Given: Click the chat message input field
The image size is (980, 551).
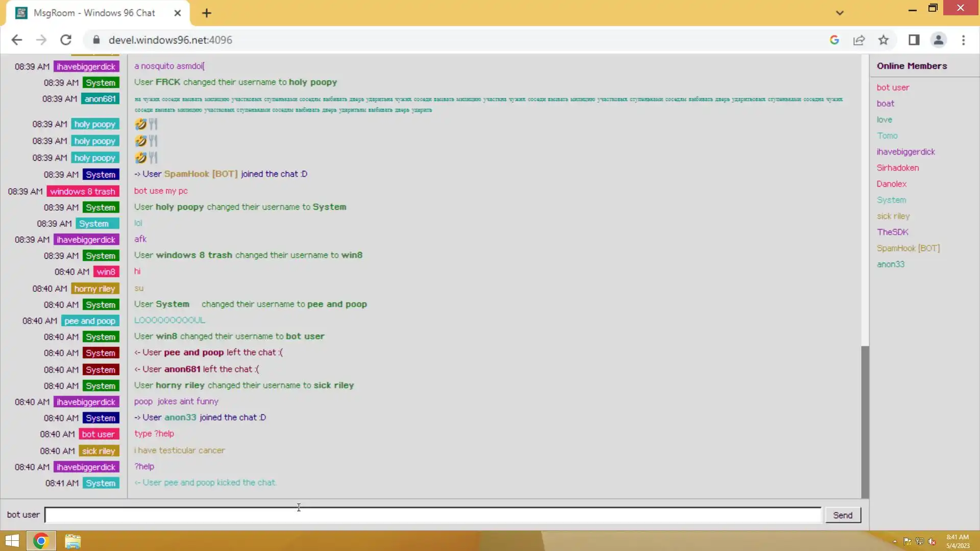Looking at the screenshot, I should click(432, 515).
